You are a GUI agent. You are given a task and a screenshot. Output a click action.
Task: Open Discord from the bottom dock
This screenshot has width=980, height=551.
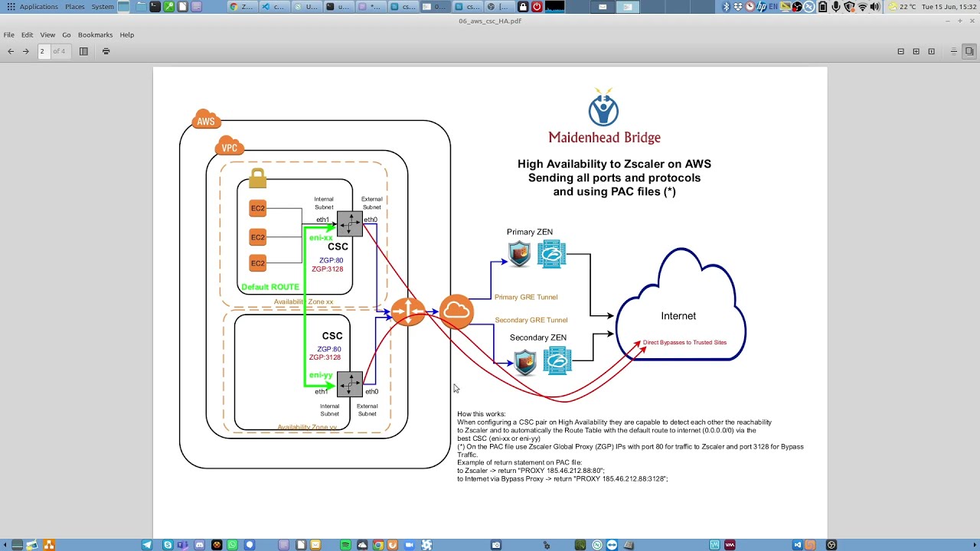(199, 545)
